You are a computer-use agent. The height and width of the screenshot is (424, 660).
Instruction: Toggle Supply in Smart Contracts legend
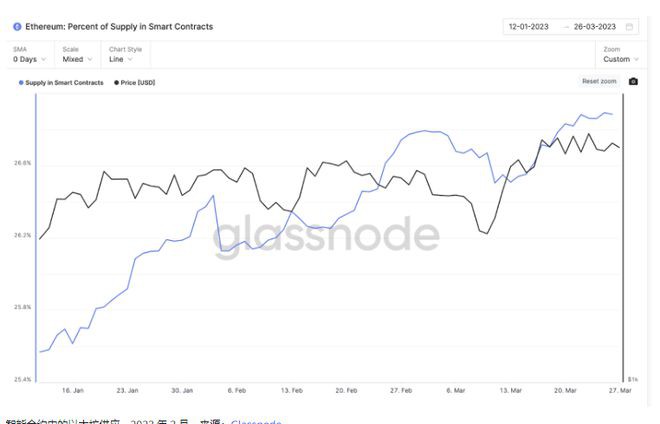coord(61,82)
